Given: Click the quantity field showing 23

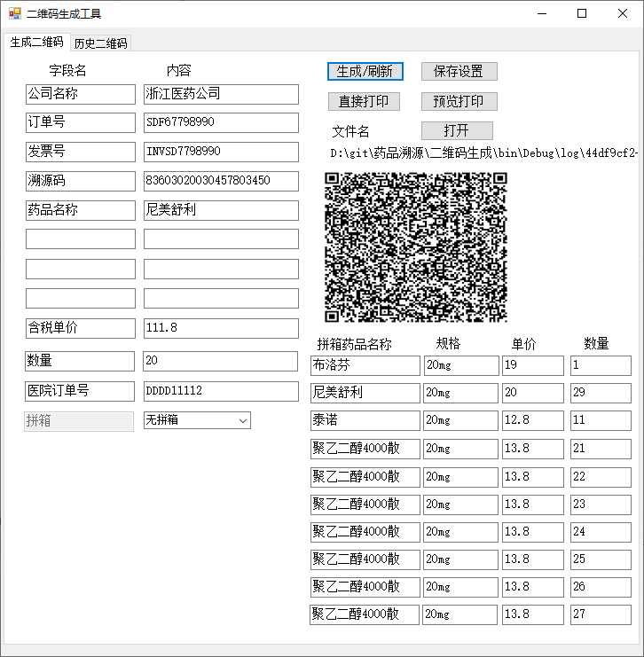Looking at the screenshot, I should tap(601, 504).
